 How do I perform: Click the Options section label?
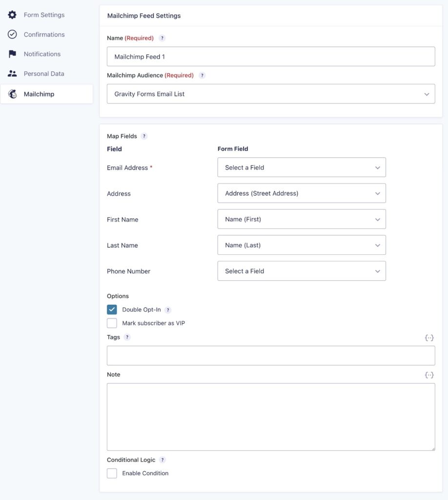(118, 296)
